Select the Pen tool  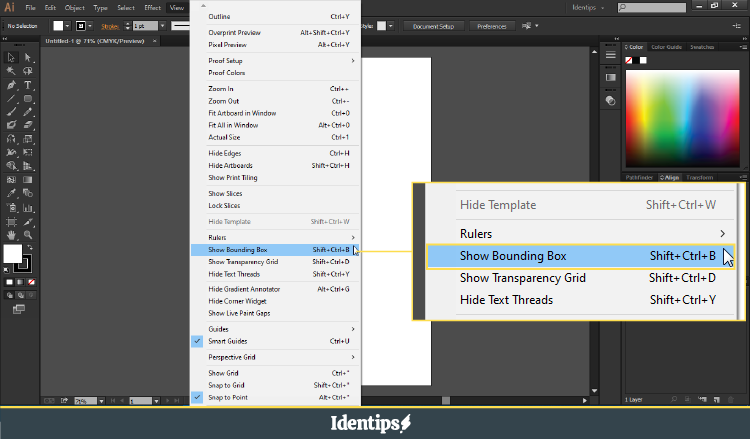11,85
